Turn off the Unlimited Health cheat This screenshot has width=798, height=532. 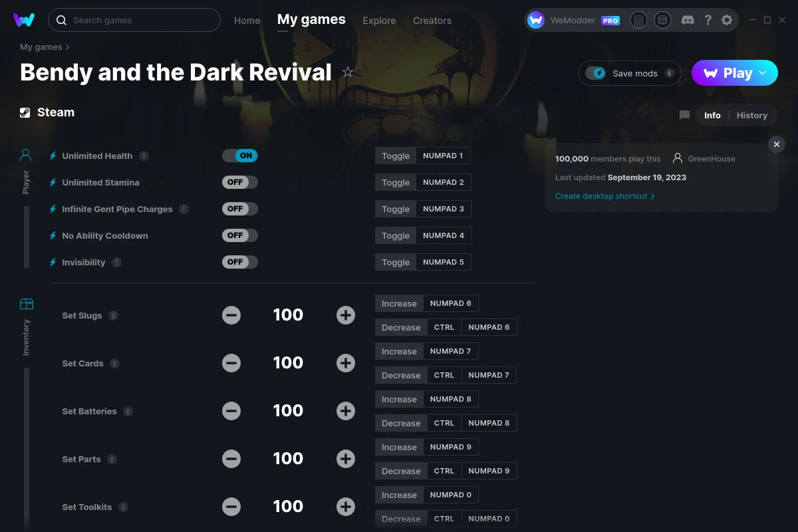240,155
